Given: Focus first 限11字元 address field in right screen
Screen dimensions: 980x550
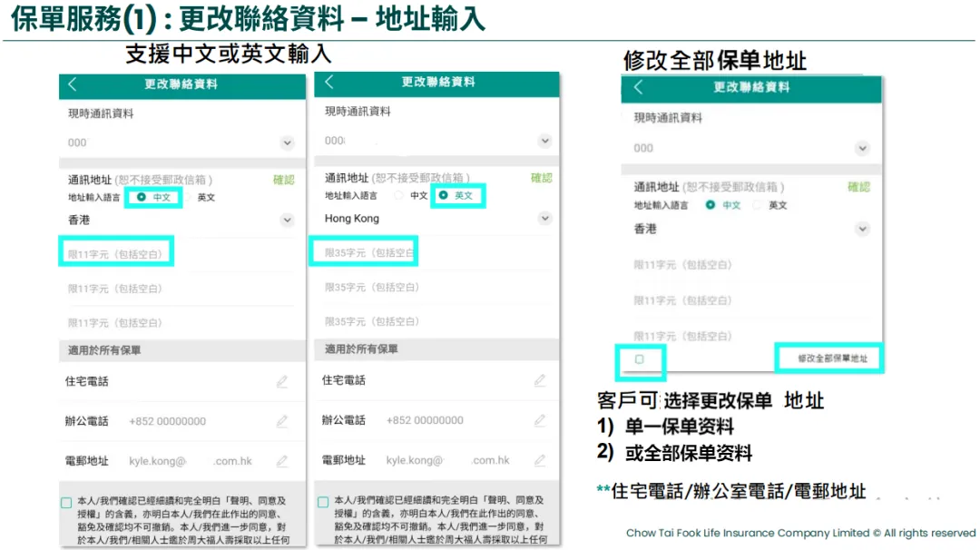Looking at the screenshot, I should click(x=751, y=264).
